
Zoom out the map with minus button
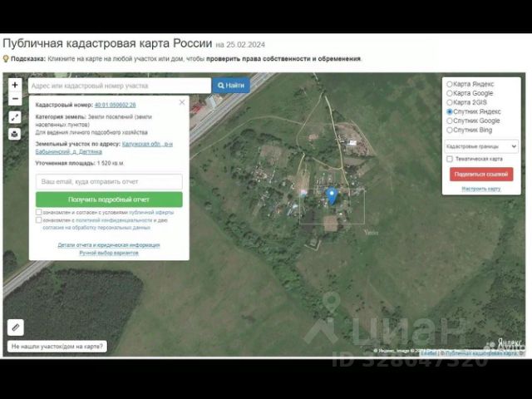[x=15, y=99]
